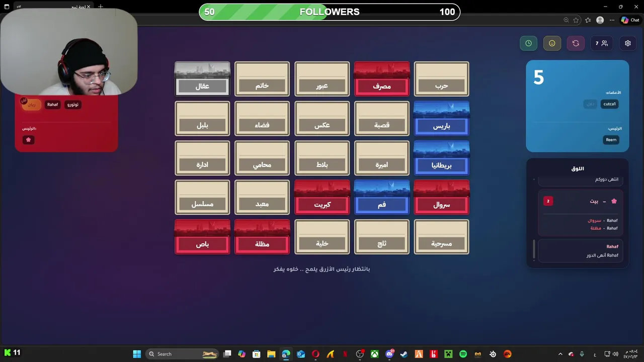Click the blue card فم

tap(382, 198)
